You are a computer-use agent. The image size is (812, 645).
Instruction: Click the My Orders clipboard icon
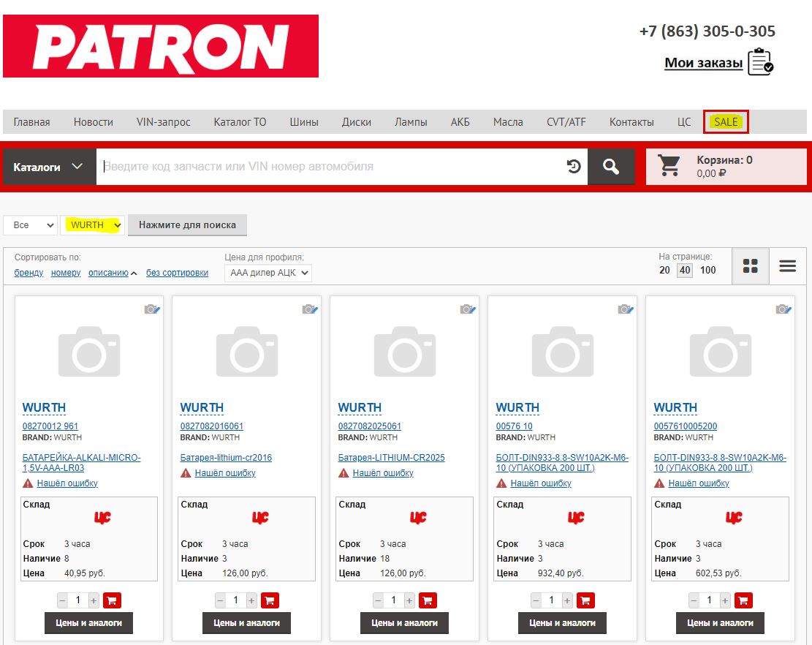click(x=761, y=61)
